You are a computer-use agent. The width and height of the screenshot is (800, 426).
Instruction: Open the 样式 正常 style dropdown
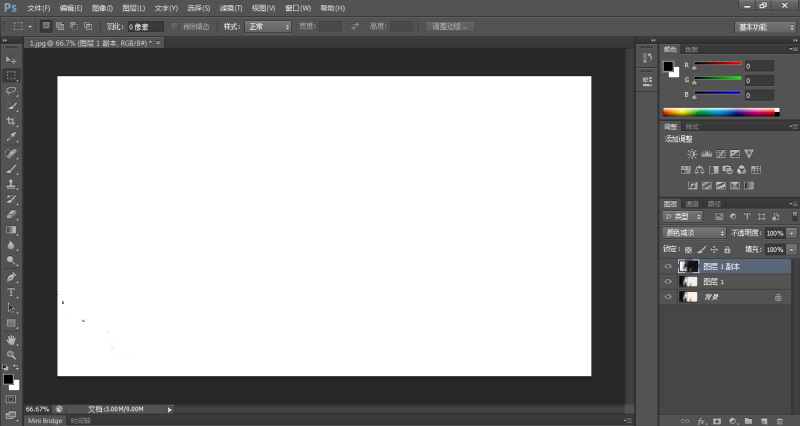point(268,26)
